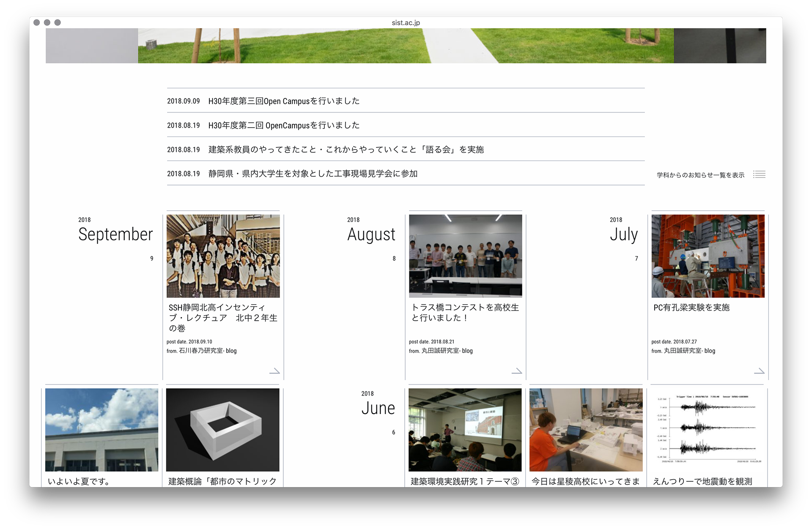Open 建築系教員「語る会」を実施 news item
Viewport: 812px width, 529px height.
pos(346,150)
